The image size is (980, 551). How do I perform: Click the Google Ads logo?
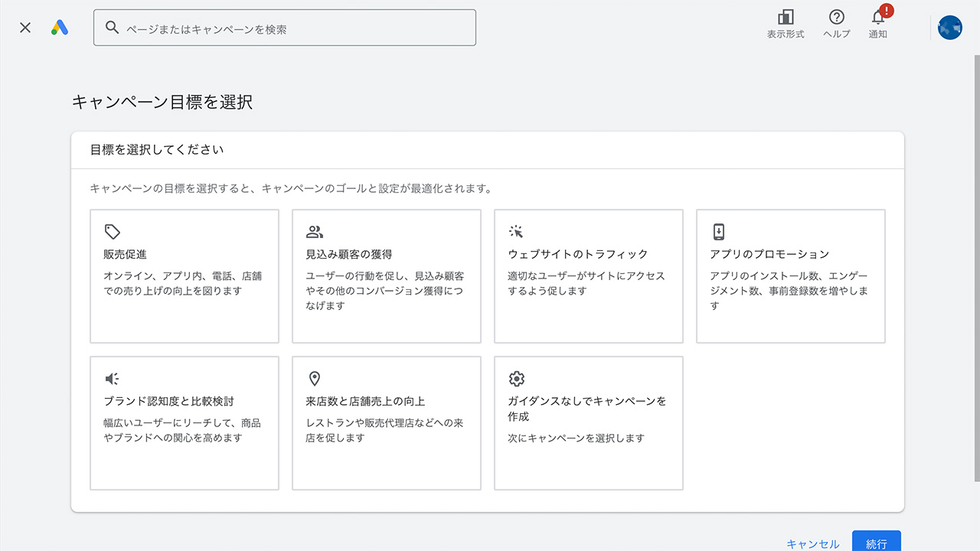(60, 27)
